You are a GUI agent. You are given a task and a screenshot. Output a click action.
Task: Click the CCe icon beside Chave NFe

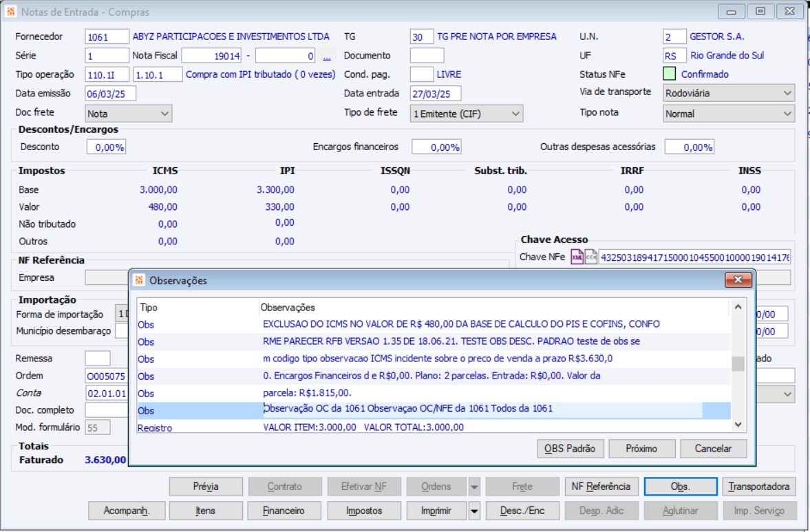pyautogui.click(x=590, y=257)
